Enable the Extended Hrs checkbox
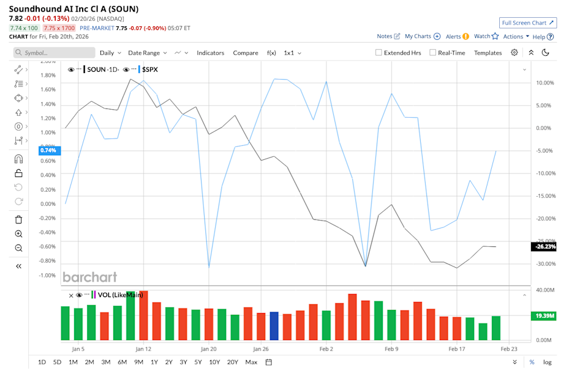 click(379, 53)
